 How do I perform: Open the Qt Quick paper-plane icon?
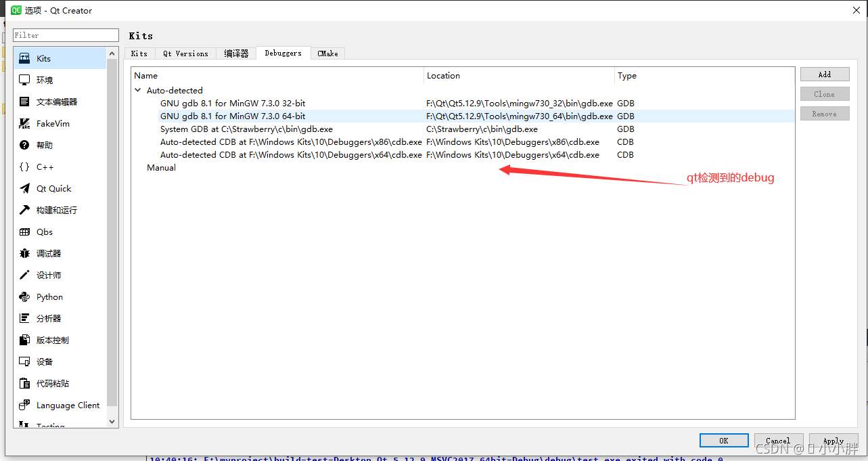(24, 188)
